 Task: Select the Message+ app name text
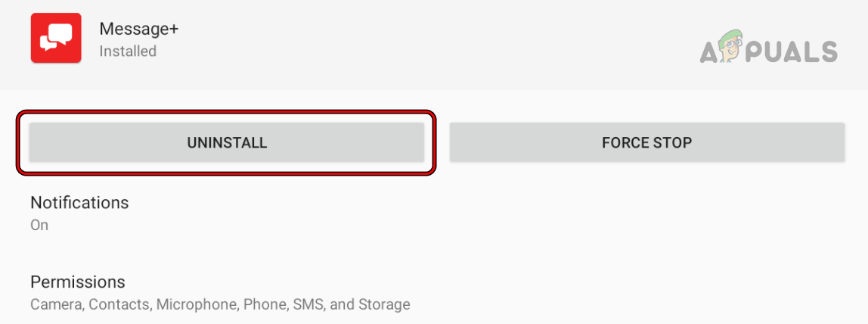point(139,30)
